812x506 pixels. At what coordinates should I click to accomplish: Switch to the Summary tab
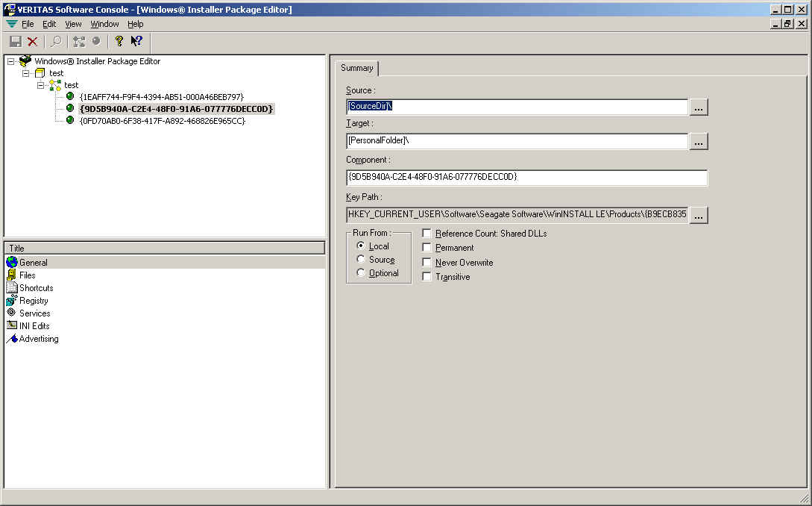tap(357, 68)
